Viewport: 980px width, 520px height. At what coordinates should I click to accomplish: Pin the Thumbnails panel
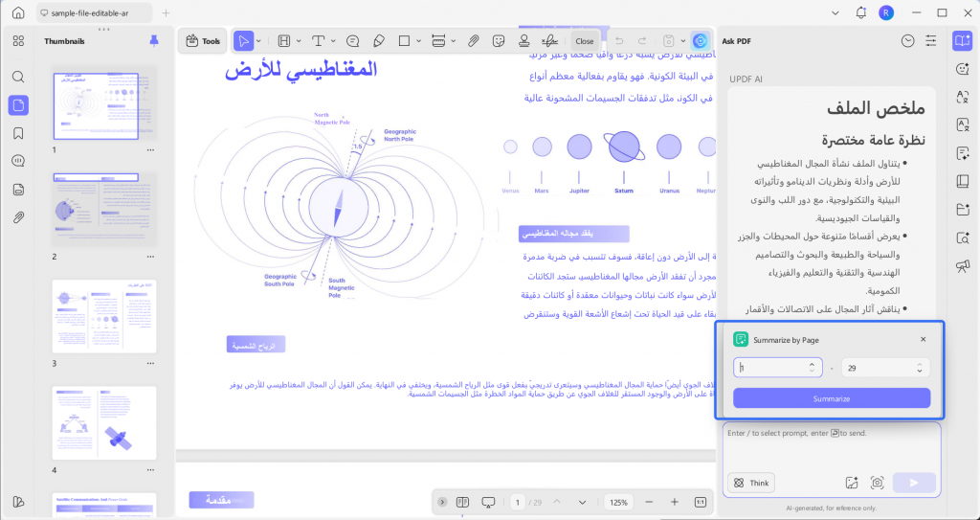(x=154, y=40)
